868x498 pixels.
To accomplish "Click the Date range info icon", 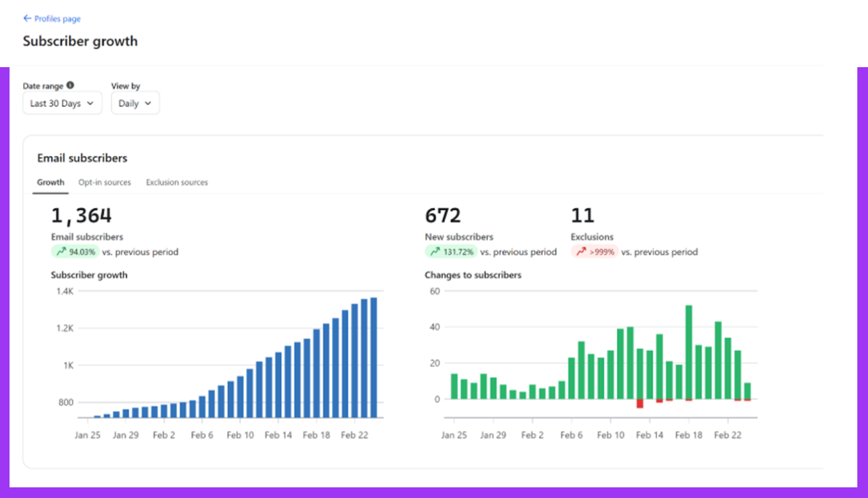I will pos(70,85).
